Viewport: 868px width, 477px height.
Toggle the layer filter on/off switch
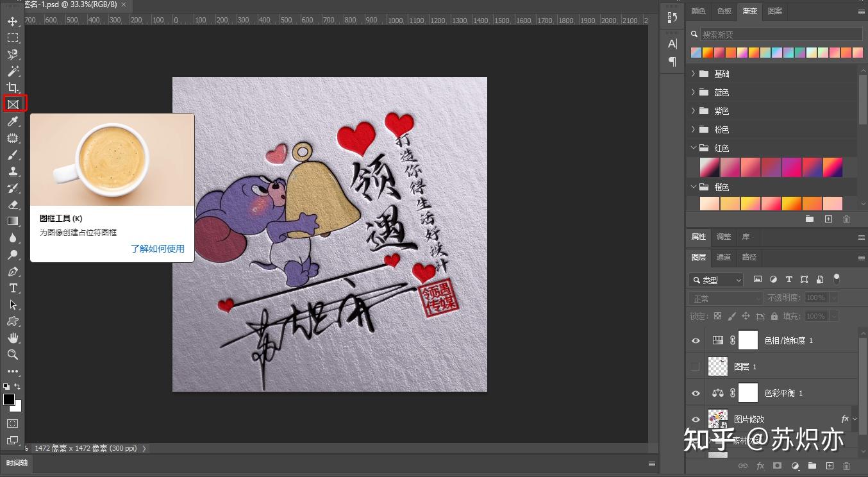click(836, 279)
